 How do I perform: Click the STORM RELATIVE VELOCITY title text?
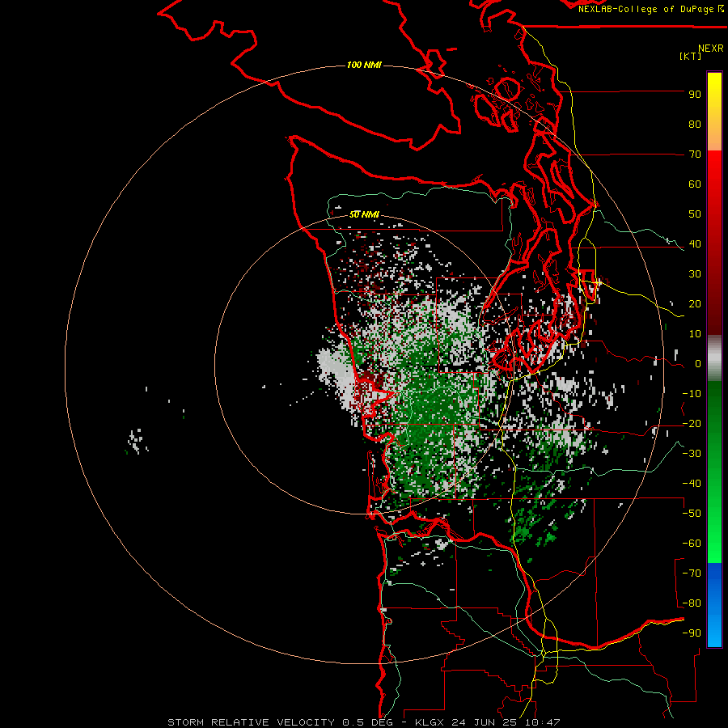[251, 722]
